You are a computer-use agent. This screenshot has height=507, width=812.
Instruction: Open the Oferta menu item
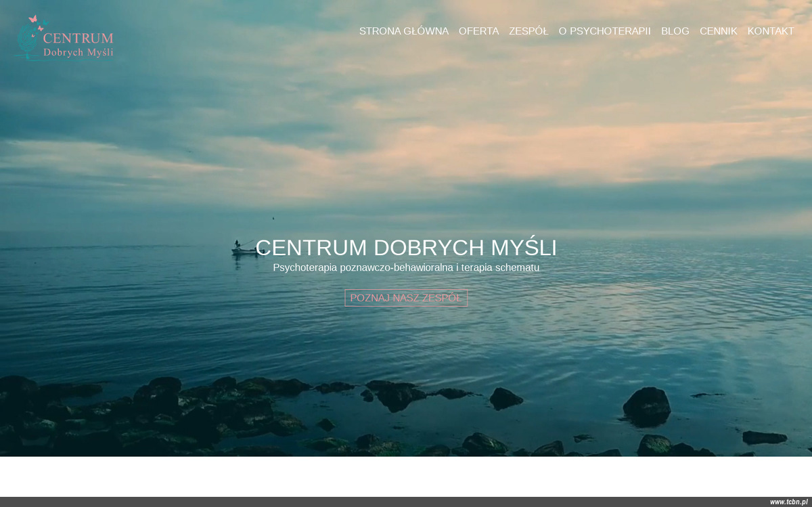tap(478, 31)
